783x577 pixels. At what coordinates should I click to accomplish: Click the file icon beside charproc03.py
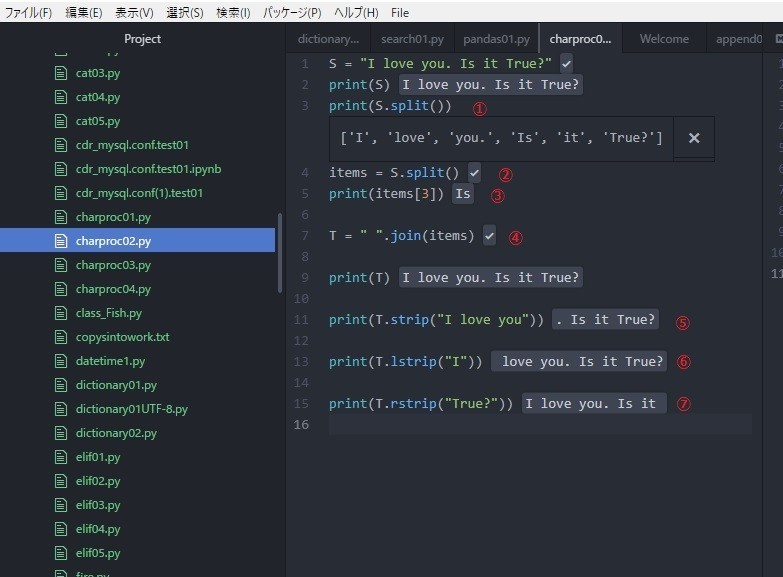[x=61, y=265]
